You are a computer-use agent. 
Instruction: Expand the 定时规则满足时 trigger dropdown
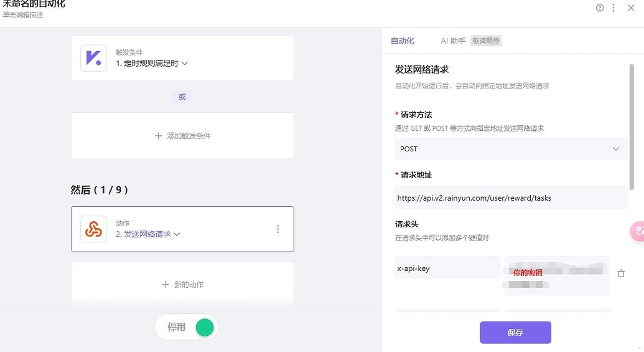(x=184, y=64)
